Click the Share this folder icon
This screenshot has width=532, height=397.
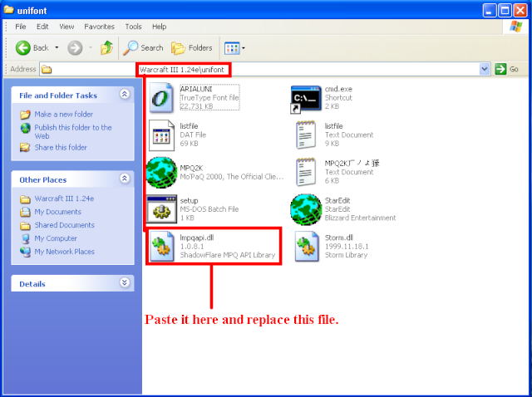(x=25, y=148)
